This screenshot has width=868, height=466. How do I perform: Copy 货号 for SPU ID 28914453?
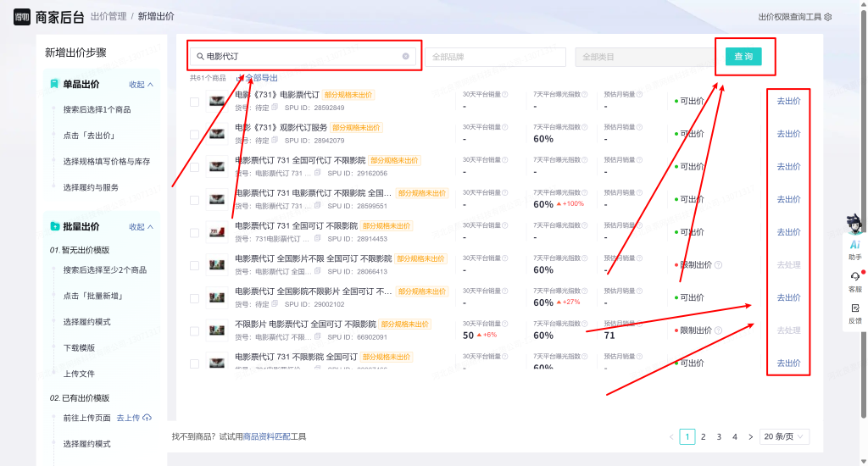(x=317, y=239)
